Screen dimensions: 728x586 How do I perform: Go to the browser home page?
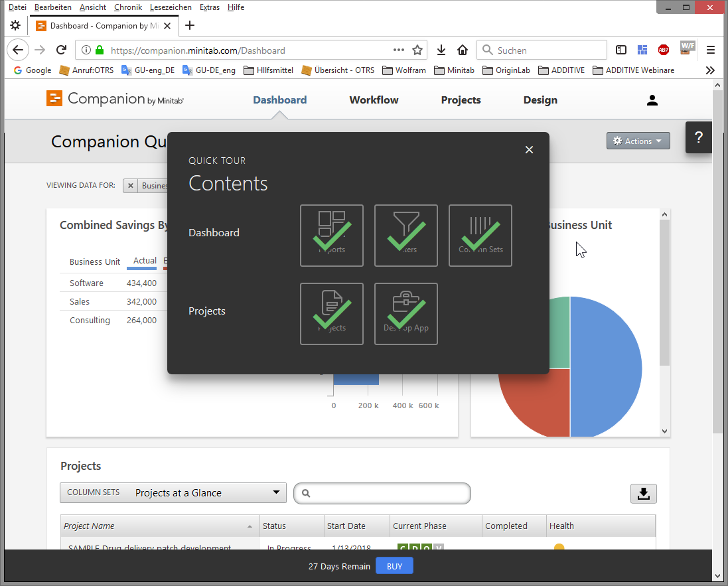pyautogui.click(x=463, y=50)
